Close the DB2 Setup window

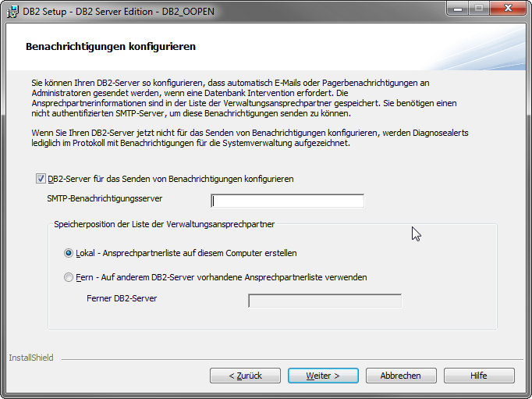pos(508,9)
